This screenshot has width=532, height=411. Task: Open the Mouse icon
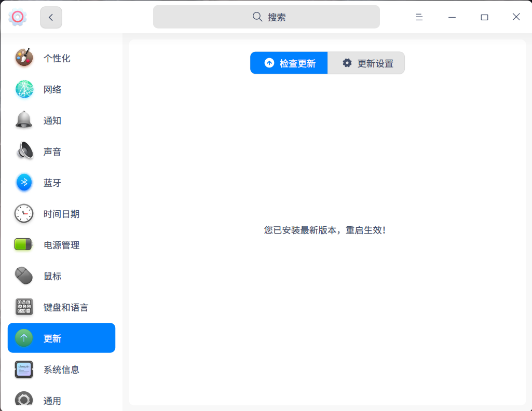tap(24, 276)
